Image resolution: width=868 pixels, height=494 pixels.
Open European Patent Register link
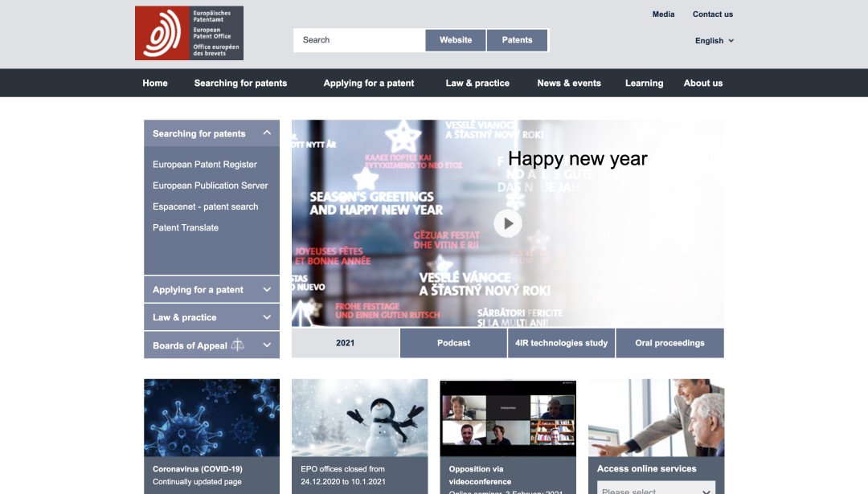point(205,165)
